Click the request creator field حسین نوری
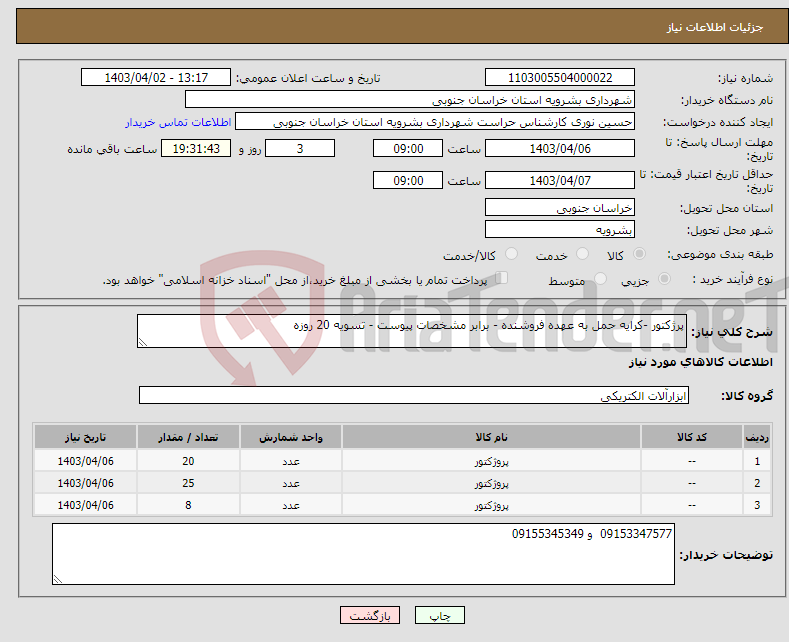This screenshot has width=789, height=642. [x=435, y=122]
